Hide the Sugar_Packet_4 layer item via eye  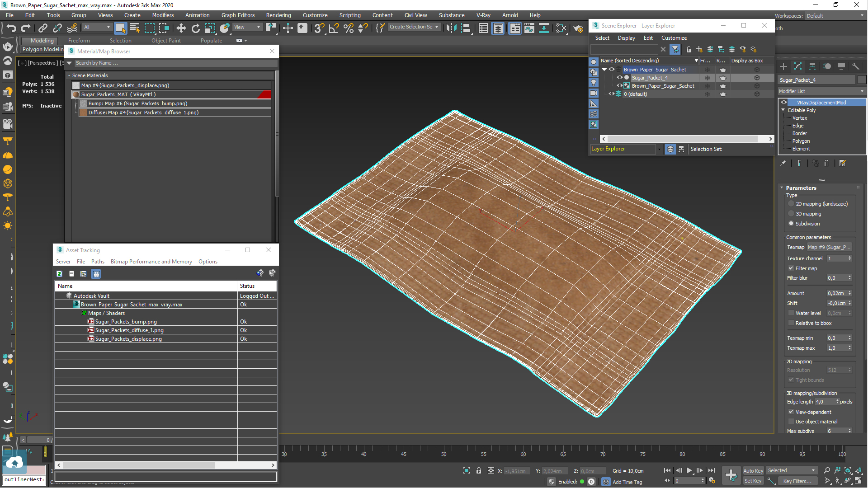[619, 78]
